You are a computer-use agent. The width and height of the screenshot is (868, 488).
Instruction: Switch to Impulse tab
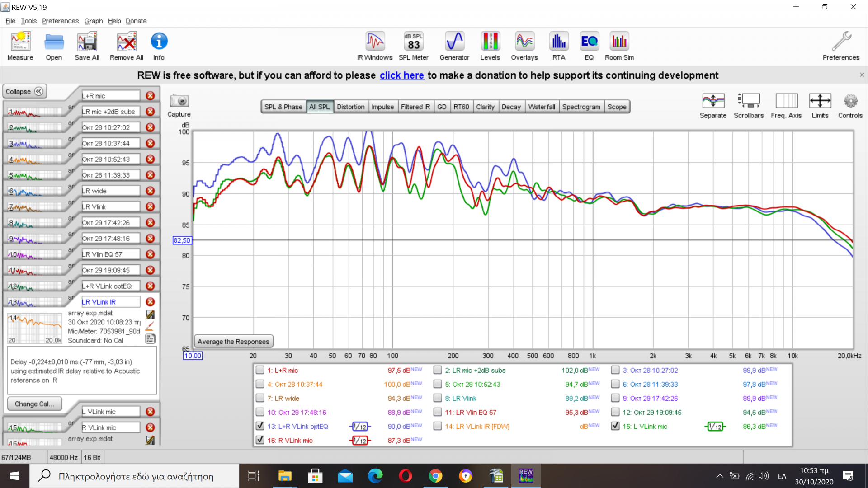pyautogui.click(x=383, y=107)
